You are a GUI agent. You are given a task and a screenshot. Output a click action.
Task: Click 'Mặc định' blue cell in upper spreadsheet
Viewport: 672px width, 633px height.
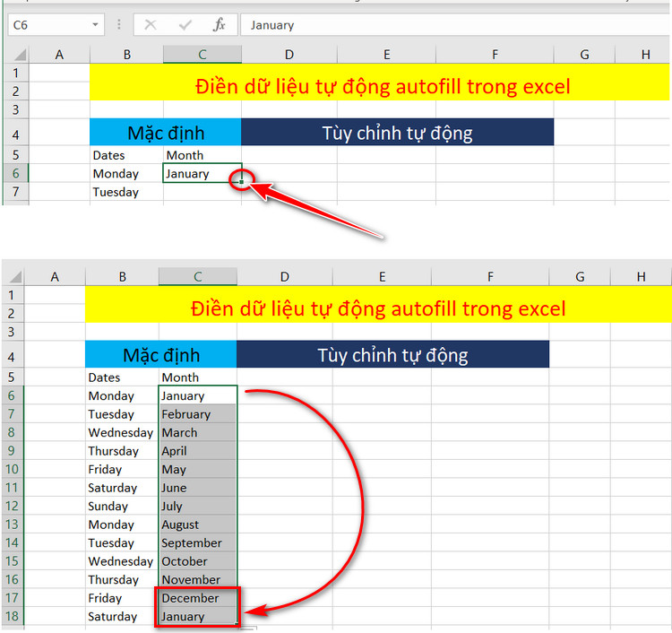[x=166, y=133]
